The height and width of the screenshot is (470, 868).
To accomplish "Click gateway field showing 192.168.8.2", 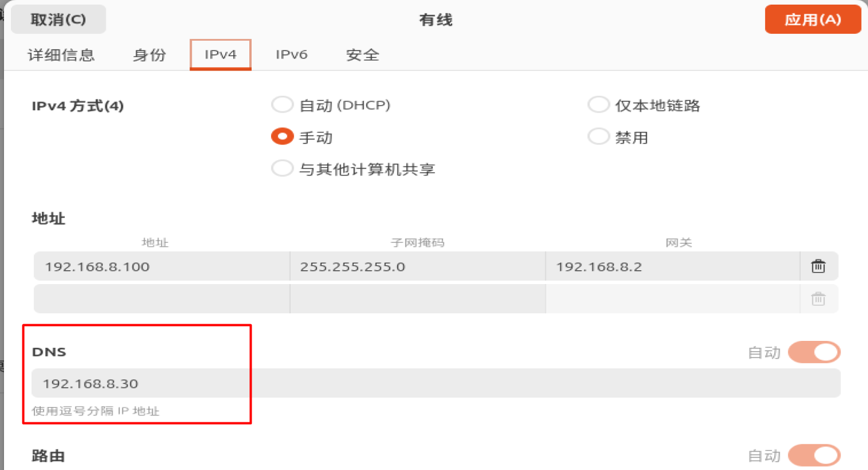I will click(672, 267).
